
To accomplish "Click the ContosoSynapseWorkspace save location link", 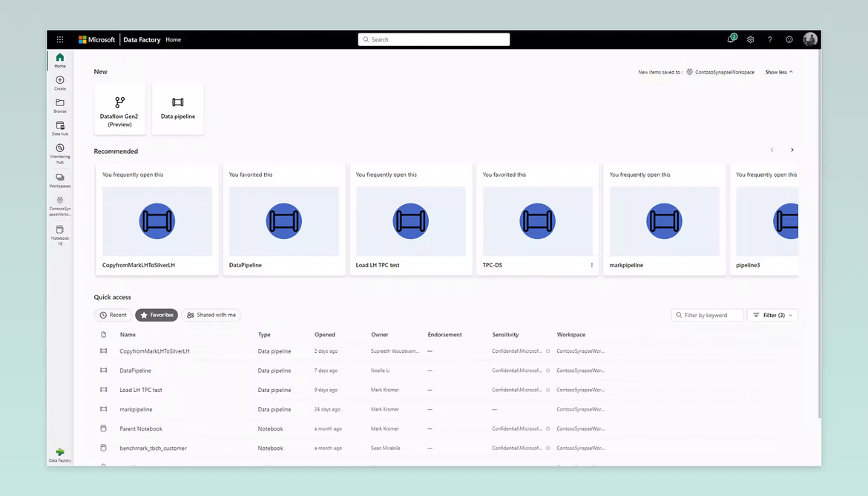I will (720, 72).
